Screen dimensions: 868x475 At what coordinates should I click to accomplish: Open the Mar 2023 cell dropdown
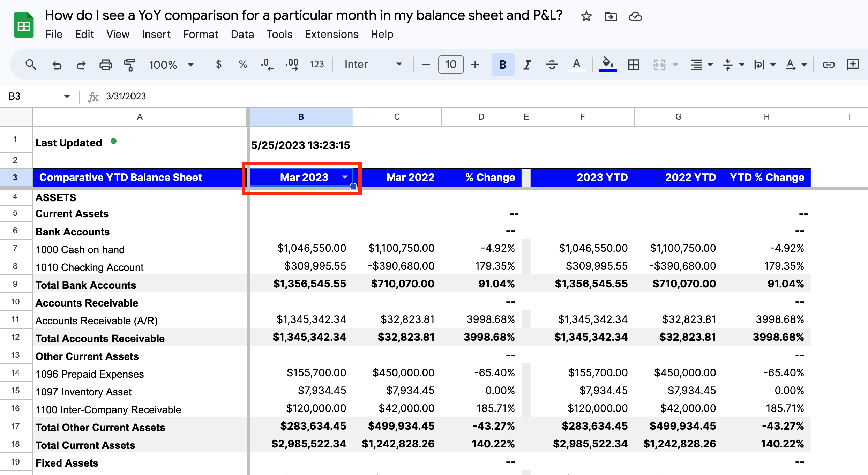345,177
